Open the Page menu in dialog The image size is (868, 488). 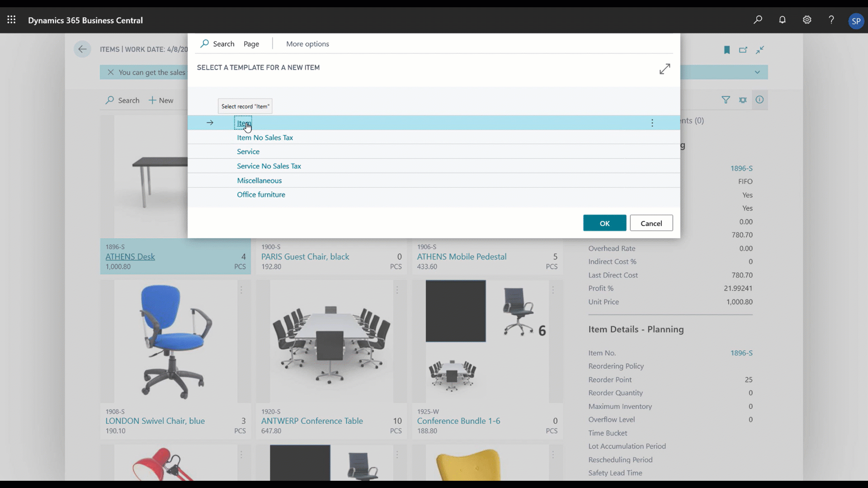pos(251,44)
